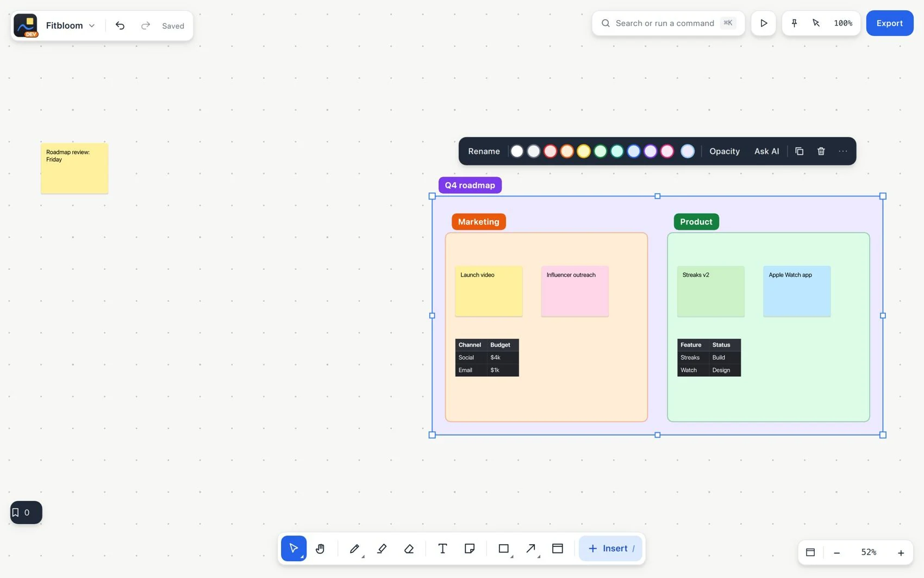
Task: Select the Q4 roadmap frame label
Action: 470,185
